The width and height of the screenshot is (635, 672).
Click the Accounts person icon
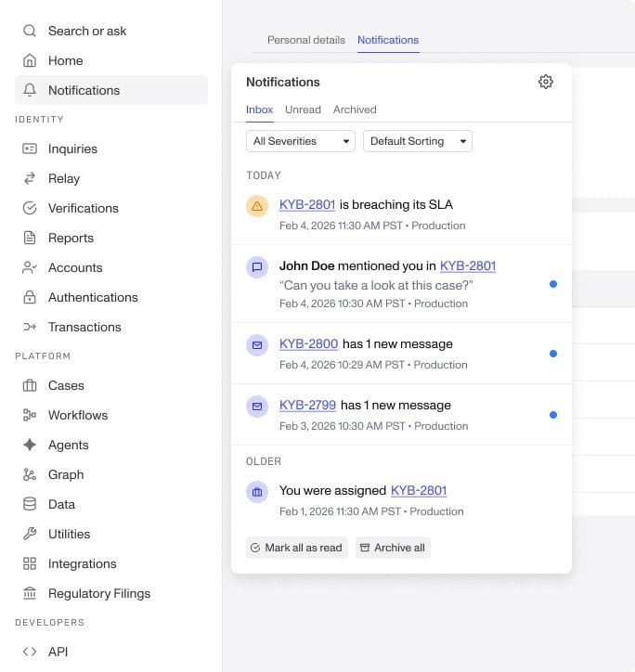pos(30,267)
